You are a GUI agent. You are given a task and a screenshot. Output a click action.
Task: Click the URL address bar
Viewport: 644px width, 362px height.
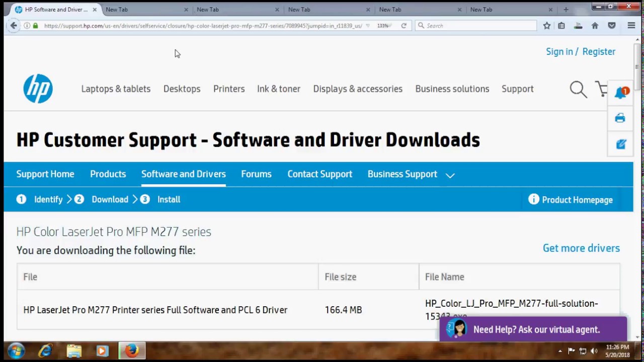pyautogui.click(x=203, y=26)
